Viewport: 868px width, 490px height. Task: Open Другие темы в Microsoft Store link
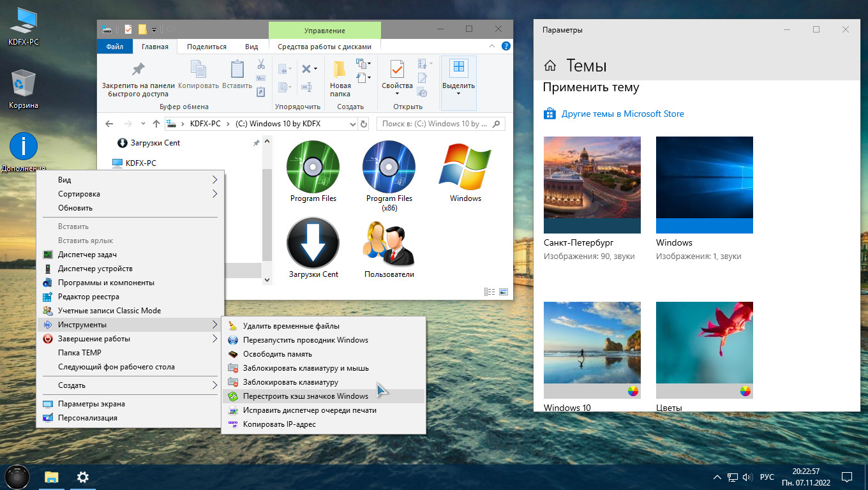[622, 114]
